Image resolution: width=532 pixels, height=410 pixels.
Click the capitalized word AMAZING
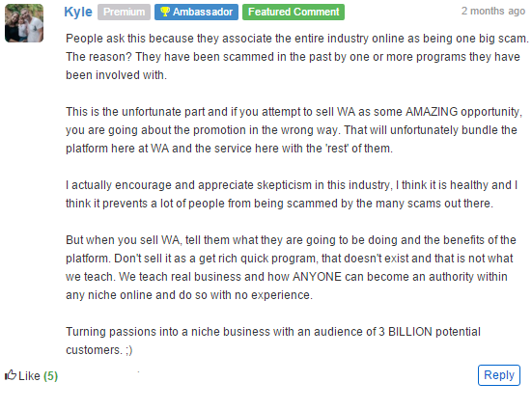432,112
